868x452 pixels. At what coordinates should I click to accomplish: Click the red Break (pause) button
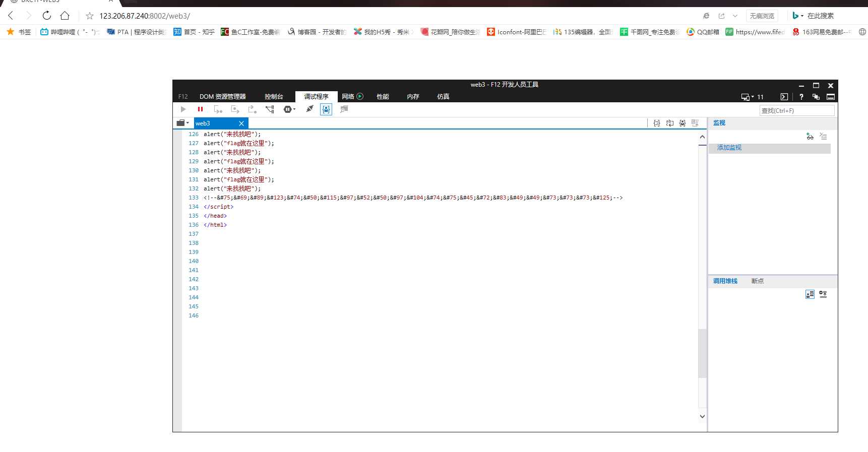point(200,109)
